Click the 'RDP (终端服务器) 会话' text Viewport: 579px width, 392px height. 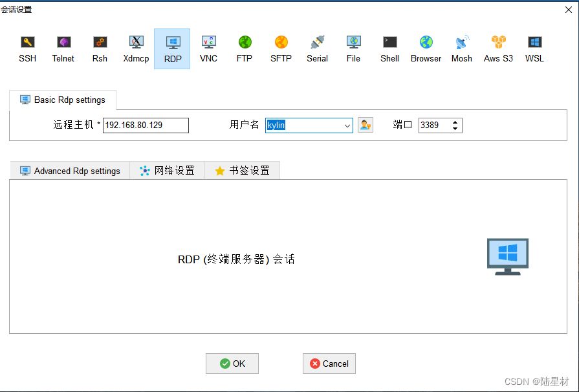tap(236, 259)
